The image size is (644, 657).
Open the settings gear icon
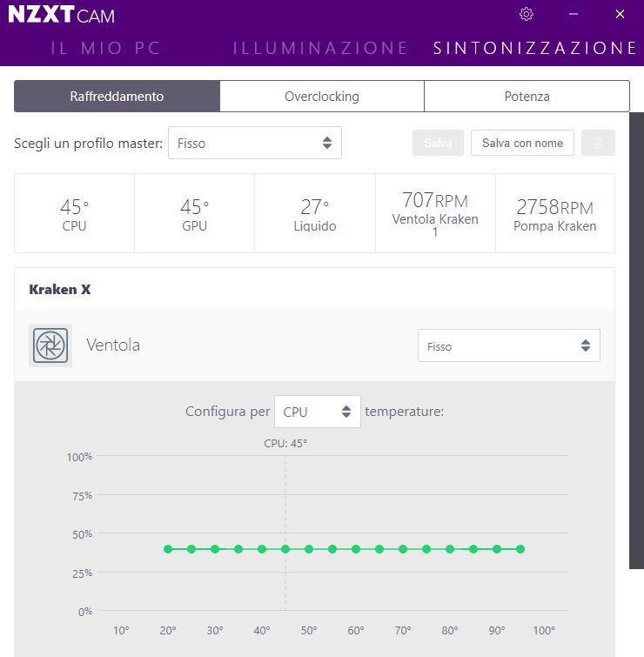point(526,14)
